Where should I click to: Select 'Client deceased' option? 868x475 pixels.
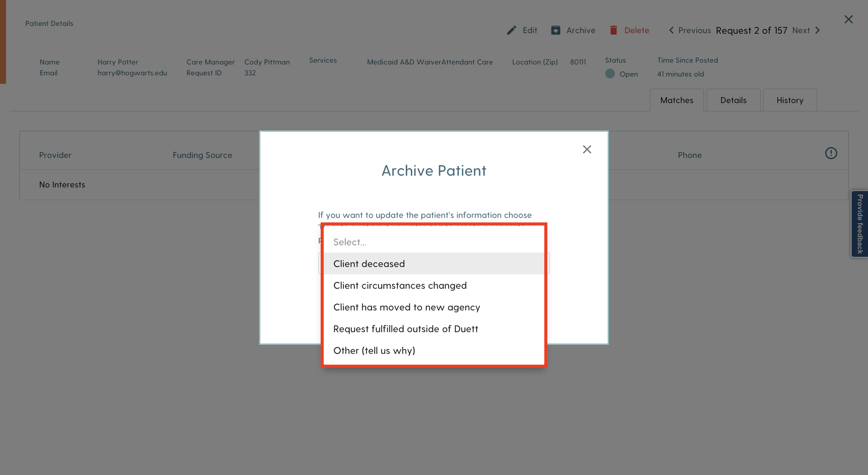(x=369, y=264)
